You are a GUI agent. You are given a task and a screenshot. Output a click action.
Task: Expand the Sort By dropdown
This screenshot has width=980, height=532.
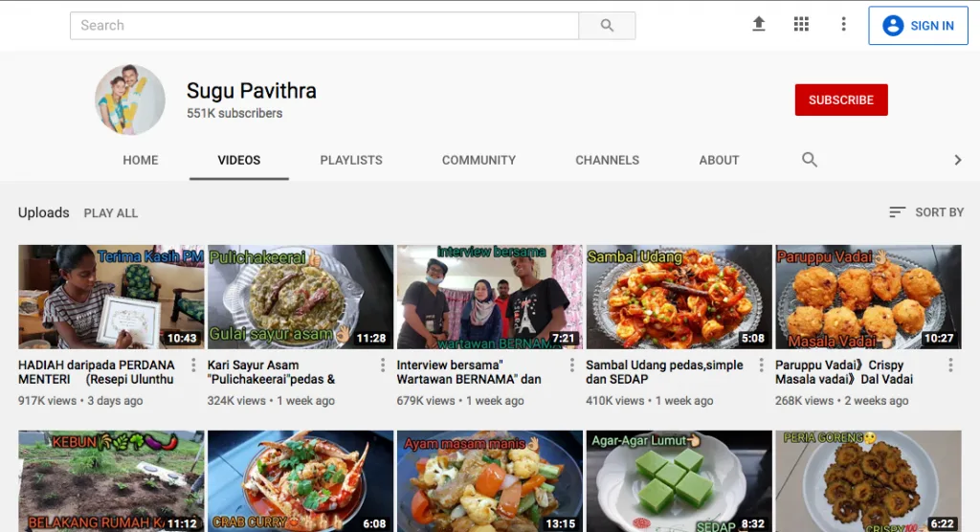click(925, 212)
